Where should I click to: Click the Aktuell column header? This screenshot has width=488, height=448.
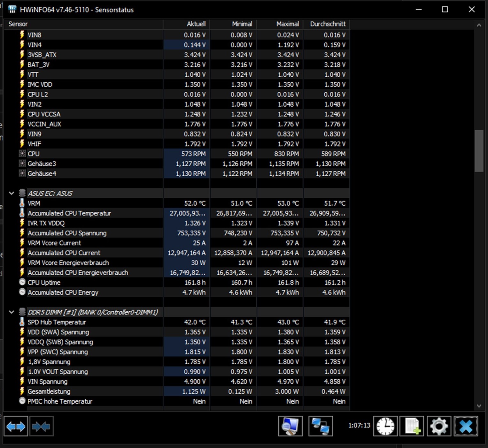click(x=187, y=24)
